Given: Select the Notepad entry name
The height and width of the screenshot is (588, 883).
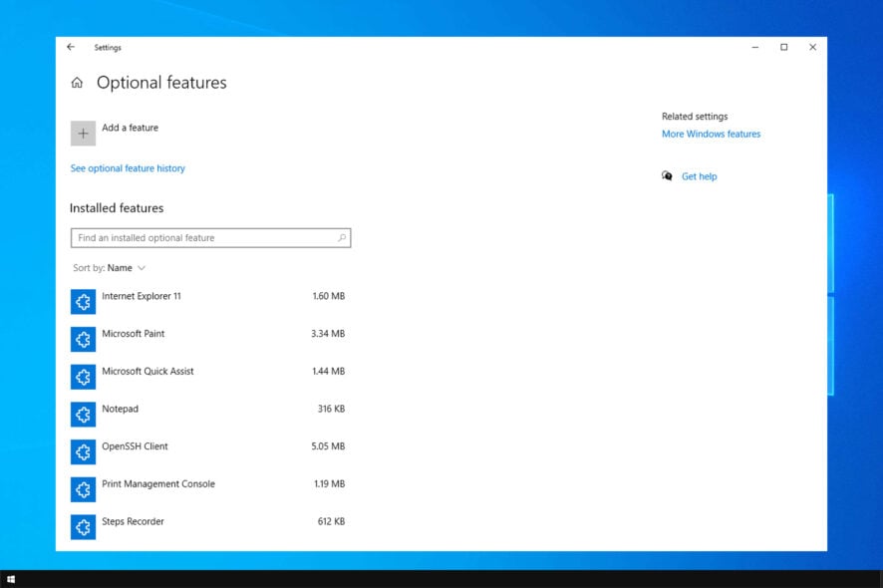Looking at the screenshot, I should [120, 409].
